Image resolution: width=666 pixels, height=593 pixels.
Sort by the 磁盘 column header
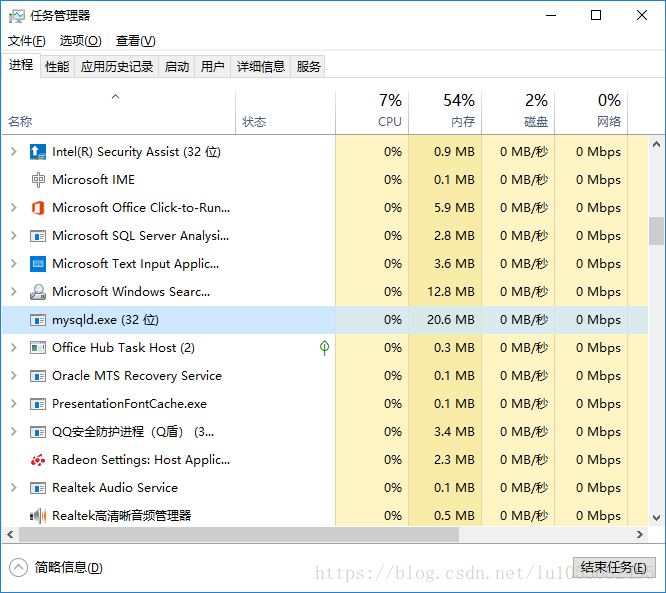518,113
